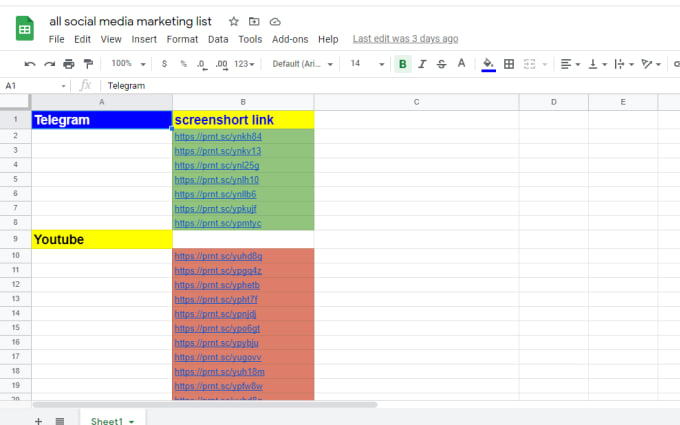
Task: Add a new sheet with plus icon
Action: point(38,421)
